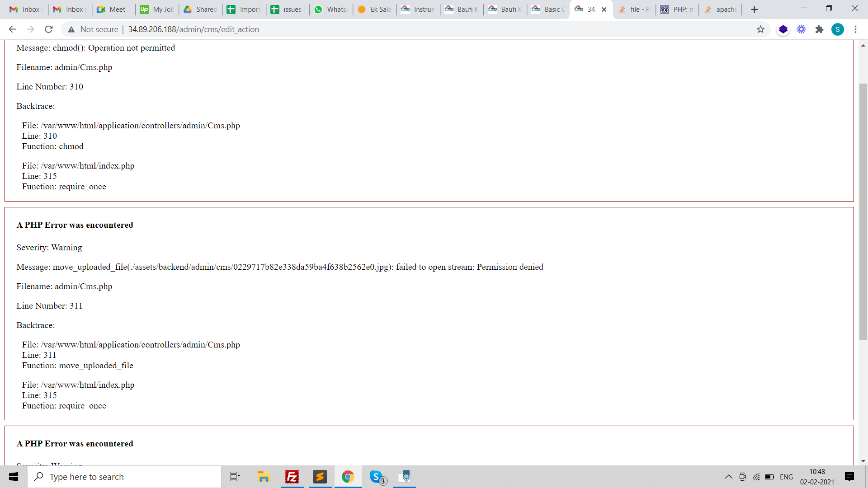The width and height of the screenshot is (868, 488).
Task: Switch to the first Inbox Gmail tab
Action: [26, 9]
